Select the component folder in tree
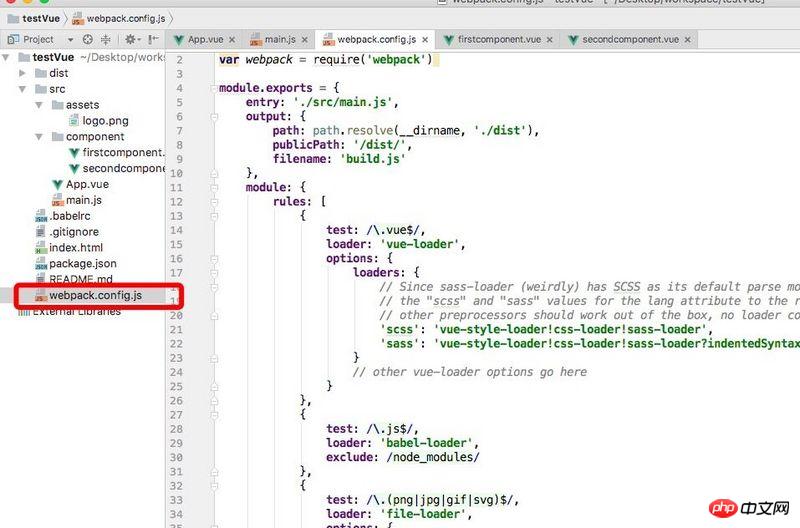Image resolution: width=800 pixels, height=528 pixels. pos(95,137)
